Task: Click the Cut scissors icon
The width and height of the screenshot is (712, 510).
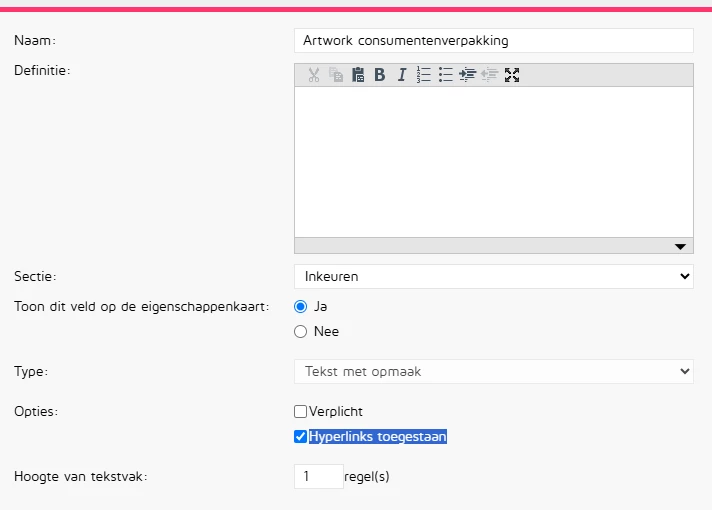Action: pyautogui.click(x=314, y=75)
